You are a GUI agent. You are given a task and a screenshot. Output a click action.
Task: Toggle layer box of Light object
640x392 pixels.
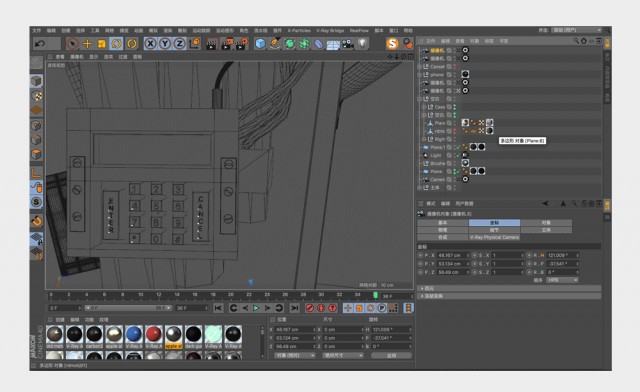[x=449, y=155]
